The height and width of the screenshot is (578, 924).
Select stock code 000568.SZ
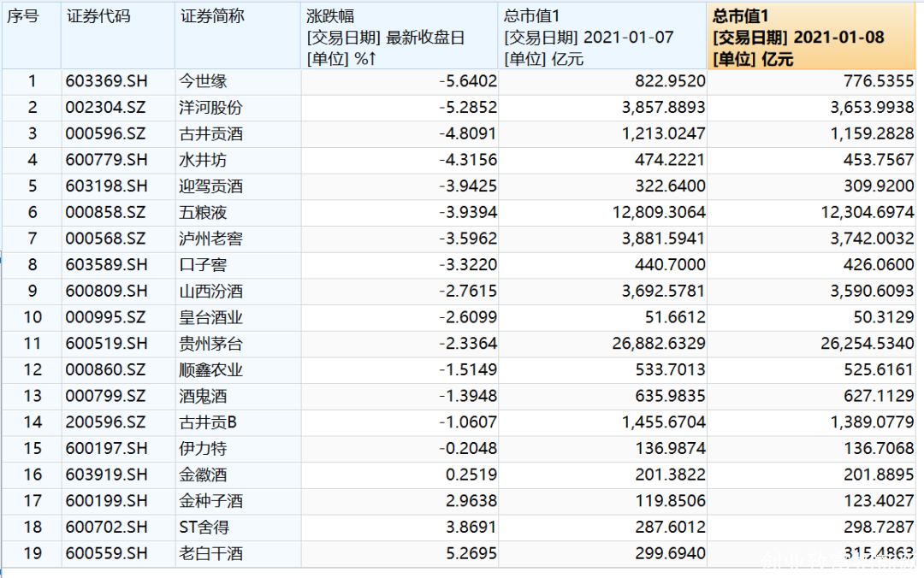pyautogui.click(x=105, y=239)
